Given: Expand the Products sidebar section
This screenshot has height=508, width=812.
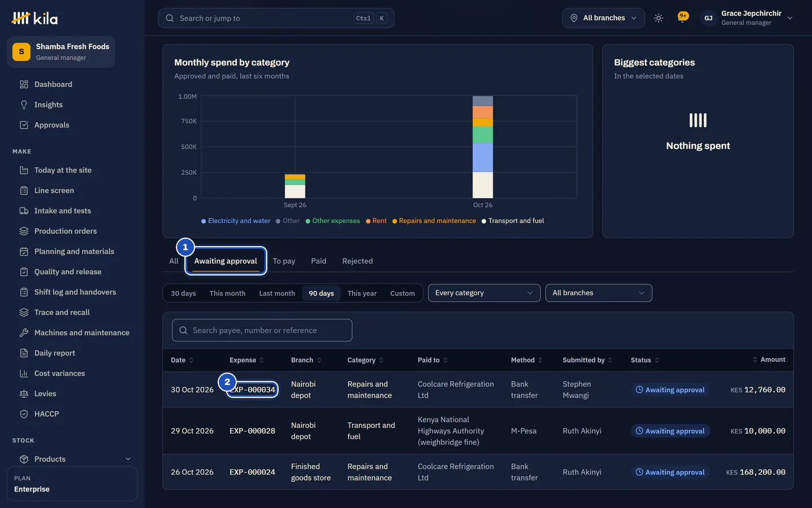Looking at the screenshot, I should click(x=75, y=459).
